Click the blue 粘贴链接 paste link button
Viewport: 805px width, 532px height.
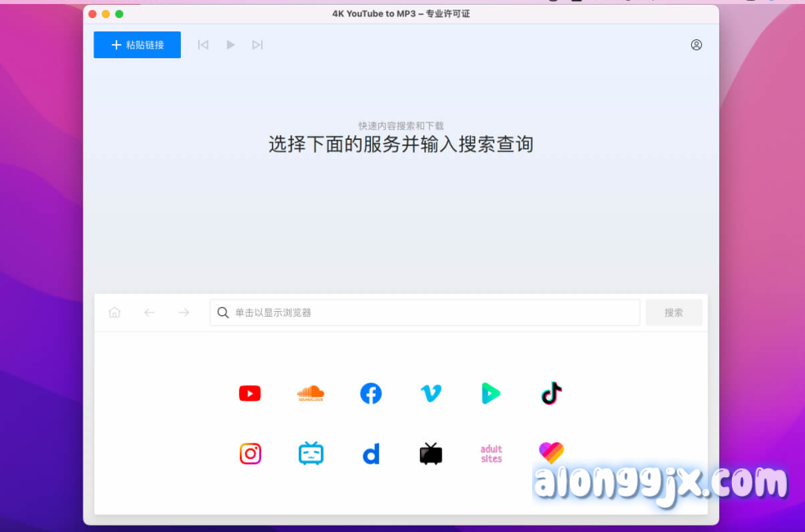[137, 45]
